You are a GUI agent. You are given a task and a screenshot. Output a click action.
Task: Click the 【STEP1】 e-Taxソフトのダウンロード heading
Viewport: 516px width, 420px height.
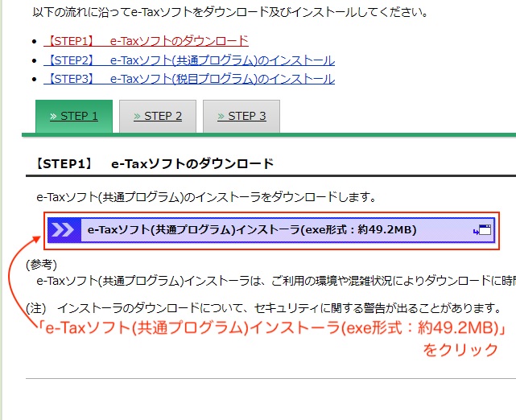(154, 163)
